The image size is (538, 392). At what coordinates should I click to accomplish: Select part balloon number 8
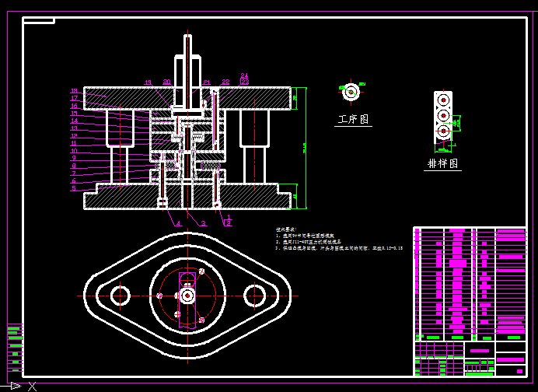pyautogui.click(x=74, y=166)
